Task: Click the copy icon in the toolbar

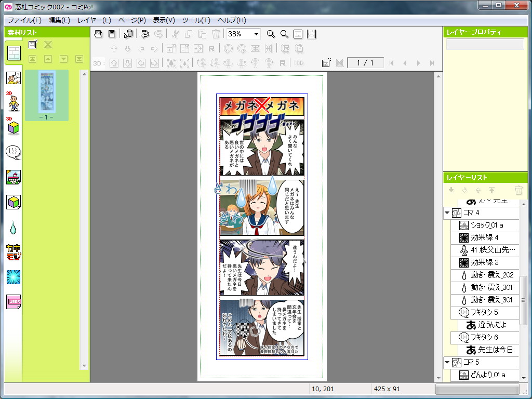Action: 189,34
